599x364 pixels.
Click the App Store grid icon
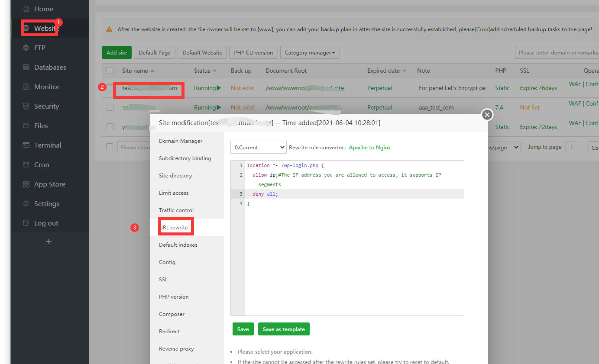click(x=26, y=184)
